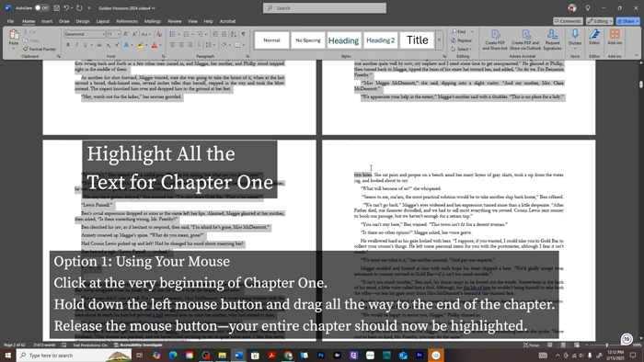Screen dimensions: 644x362
Task: Click Request Signatures in Adobe Acrobat group
Action: click(552, 40)
